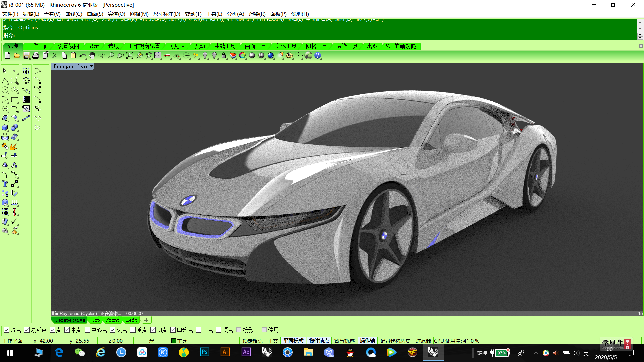This screenshot has width=644, height=362.
Task: Switch to the 渲染工具 toolbar tab
Action: (x=347, y=46)
